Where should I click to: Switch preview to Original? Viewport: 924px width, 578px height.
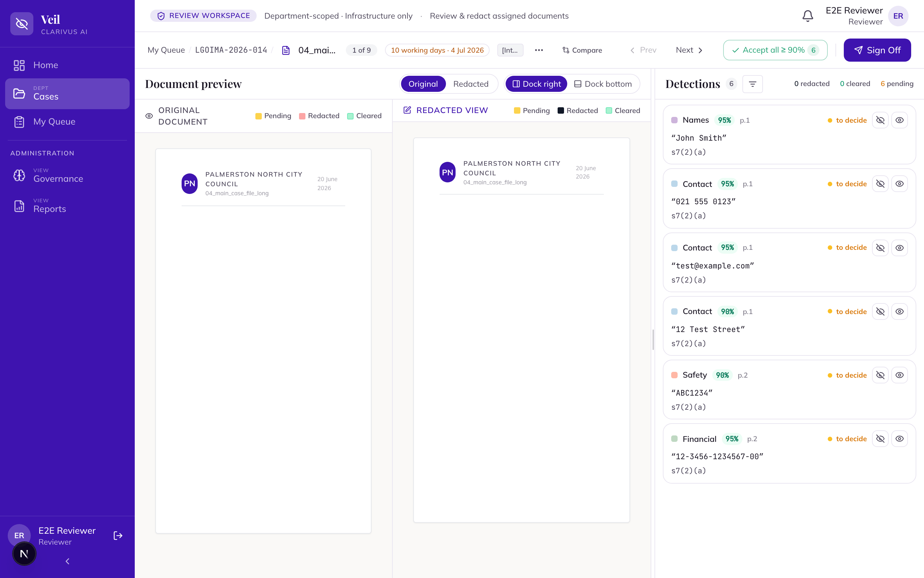423,84
